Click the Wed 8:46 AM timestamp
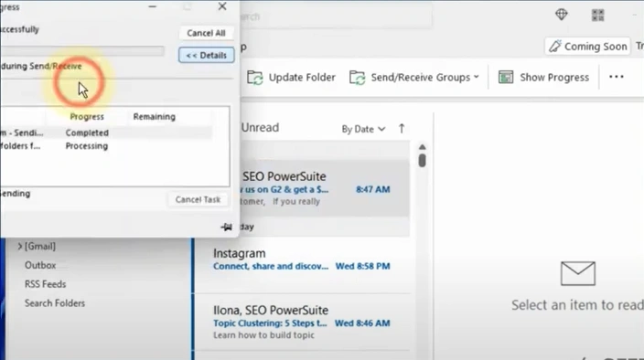Viewport: 644px width, 360px height. 362,323
